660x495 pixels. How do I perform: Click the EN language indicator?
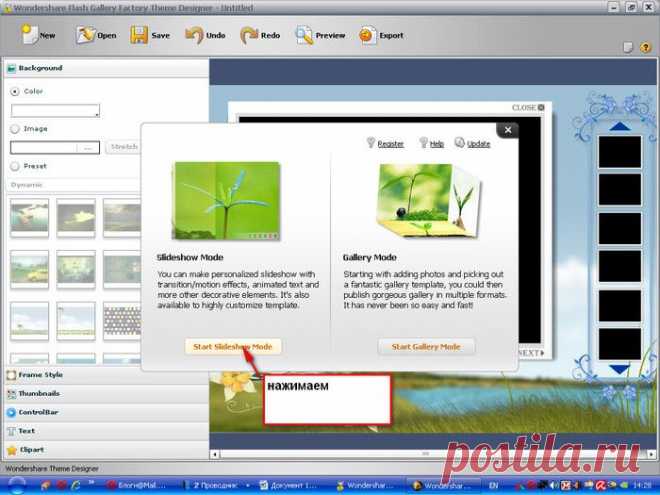tap(494, 486)
